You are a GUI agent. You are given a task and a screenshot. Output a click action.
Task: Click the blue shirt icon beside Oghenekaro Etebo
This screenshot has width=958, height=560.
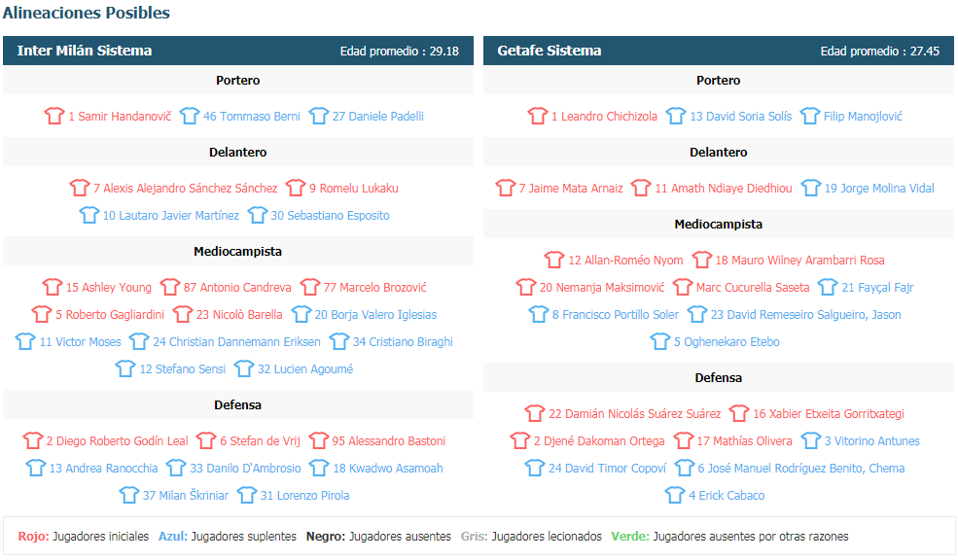click(660, 341)
